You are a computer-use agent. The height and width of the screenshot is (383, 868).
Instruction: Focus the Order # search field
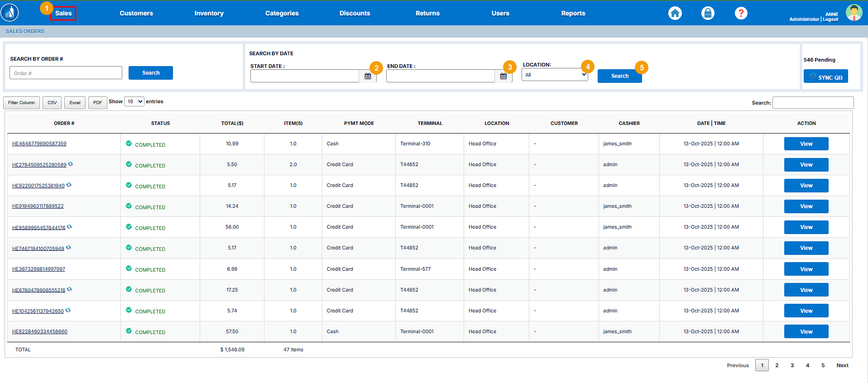pyautogui.click(x=66, y=73)
